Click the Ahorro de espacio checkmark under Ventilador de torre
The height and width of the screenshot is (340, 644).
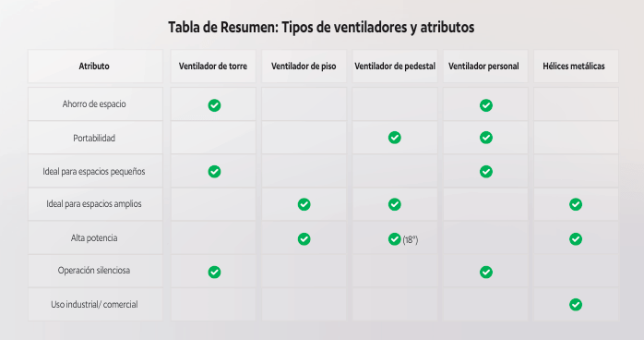point(214,105)
